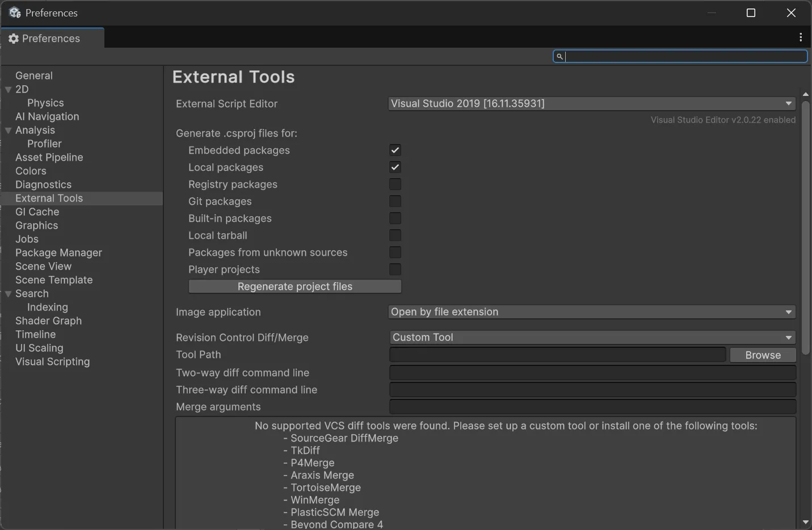Click the 'External Tools' heading

pos(234,77)
